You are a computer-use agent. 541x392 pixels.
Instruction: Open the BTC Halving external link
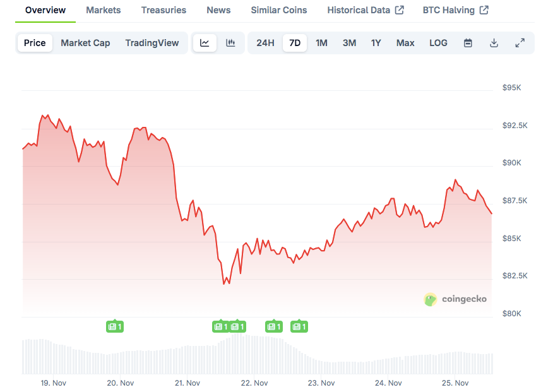[x=456, y=10]
